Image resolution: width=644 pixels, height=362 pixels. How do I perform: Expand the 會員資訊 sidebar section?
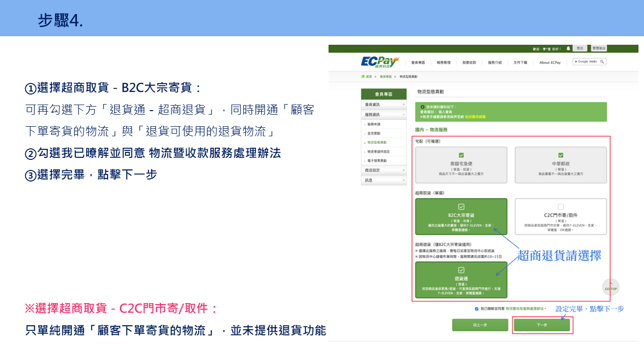pyautogui.click(x=384, y=105)
